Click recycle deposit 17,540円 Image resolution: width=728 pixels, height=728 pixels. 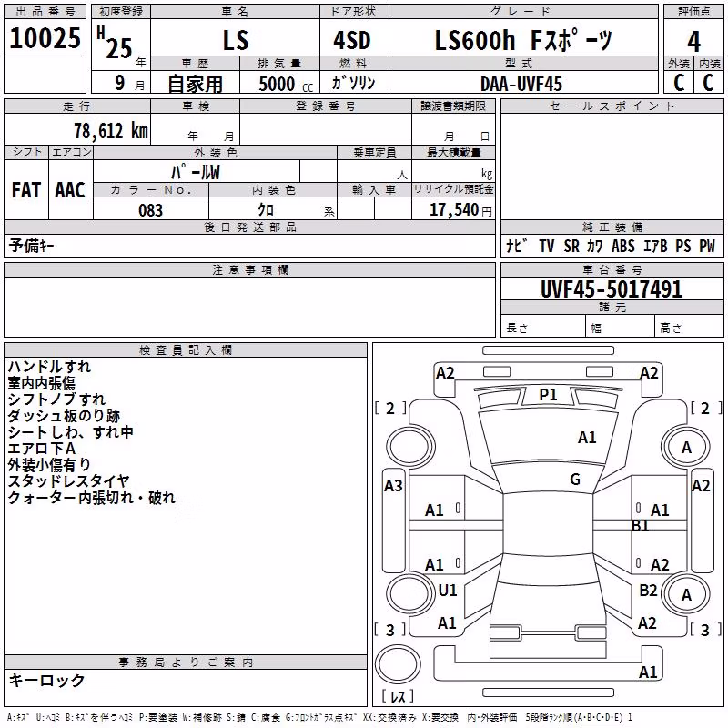click(460, 210)
